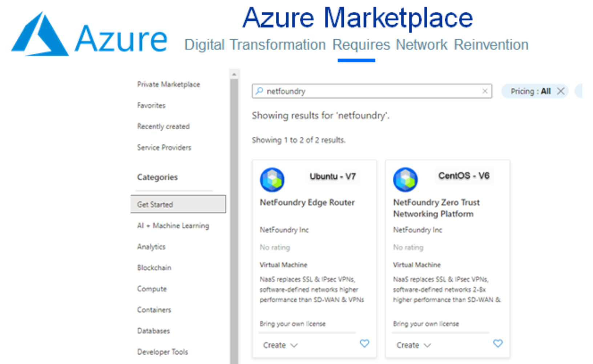Open the Databases category
This screenshot has width=593, height=364.
[154, 331]
